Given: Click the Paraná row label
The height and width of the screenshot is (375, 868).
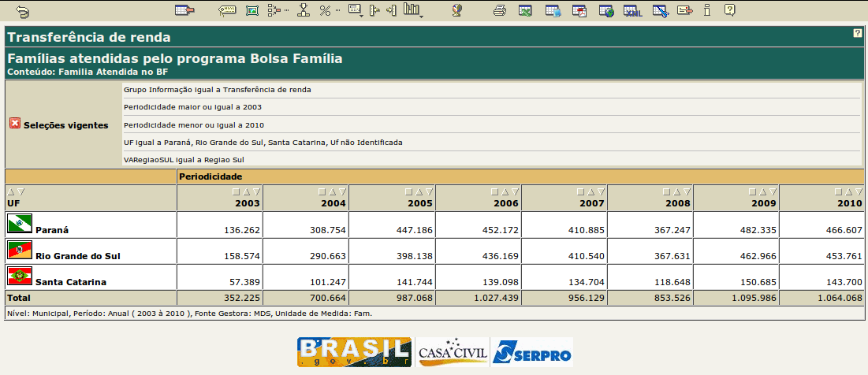Looking at the screenshot, I should [x=52, y=230].
